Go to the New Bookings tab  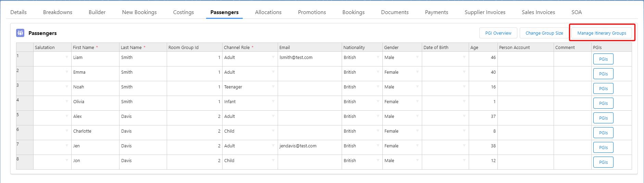pos(139,12)
